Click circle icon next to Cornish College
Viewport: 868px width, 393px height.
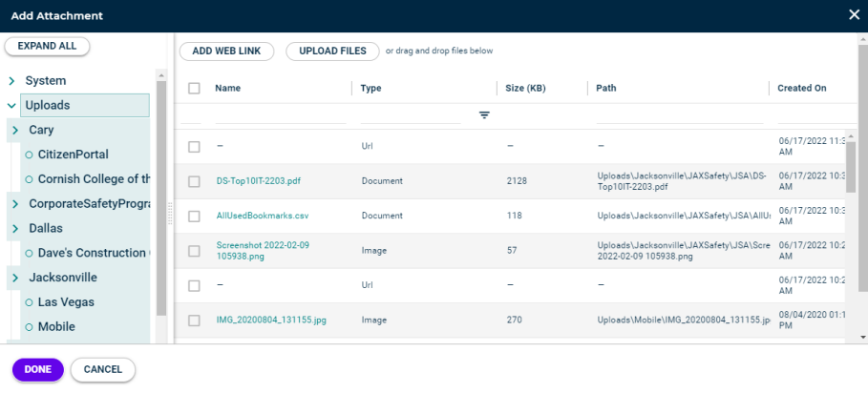[x=29, y=179]
